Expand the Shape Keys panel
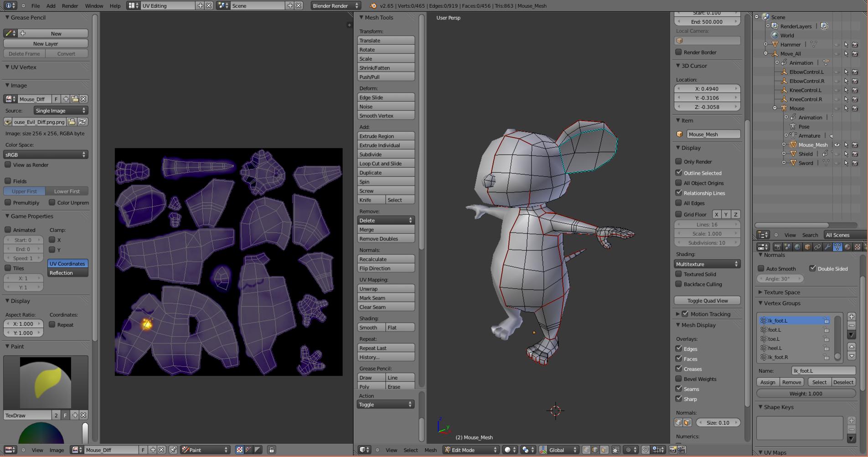Image resolution: width=868 pixels, height=457 pixels. [x=776, y=407]
